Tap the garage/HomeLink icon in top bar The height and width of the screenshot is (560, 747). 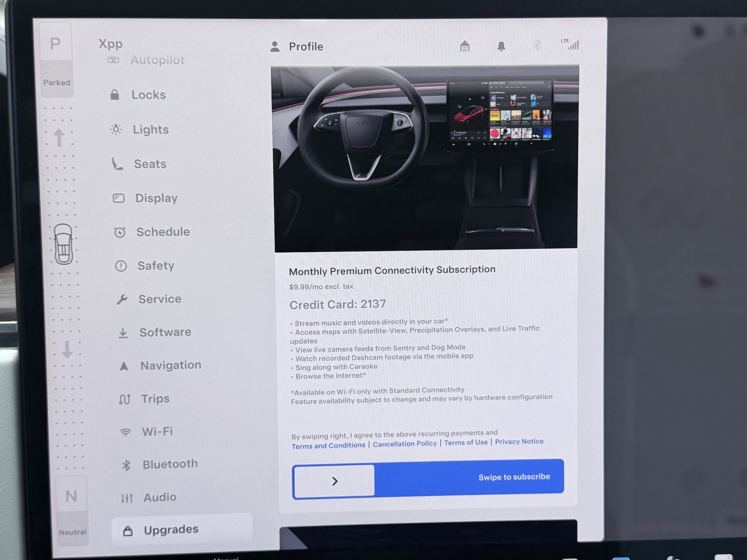(x=465, y=46)
